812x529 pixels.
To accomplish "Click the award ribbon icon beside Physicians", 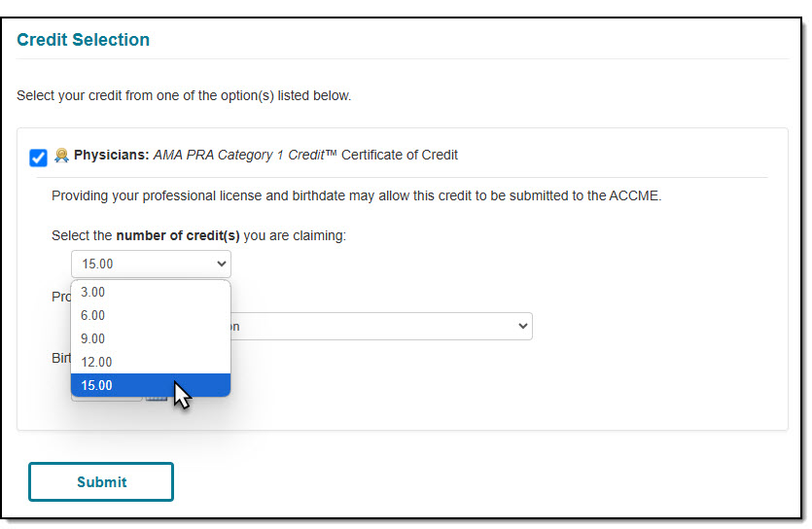I will (61, 156).
